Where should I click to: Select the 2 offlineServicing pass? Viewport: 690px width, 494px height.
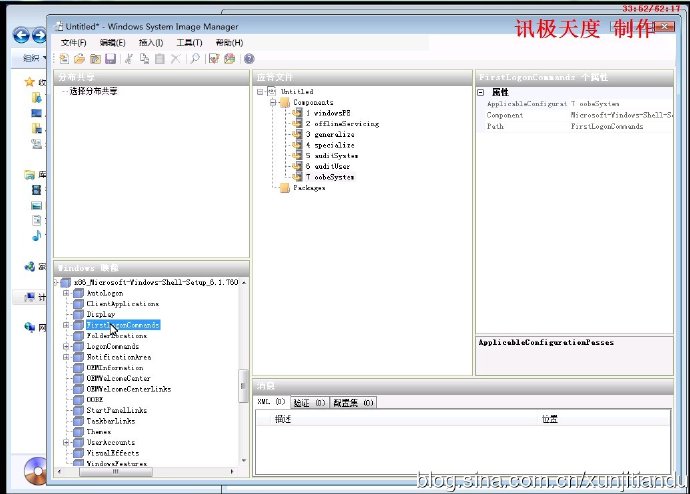point(342,124)
